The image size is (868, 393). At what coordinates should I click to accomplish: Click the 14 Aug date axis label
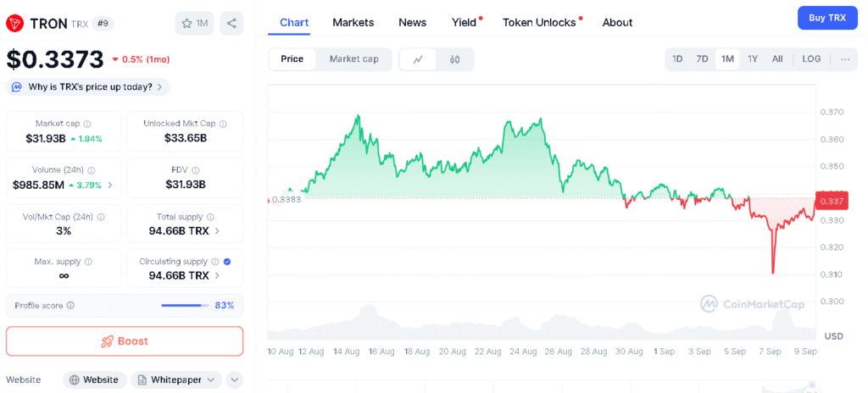click(345, 351)
